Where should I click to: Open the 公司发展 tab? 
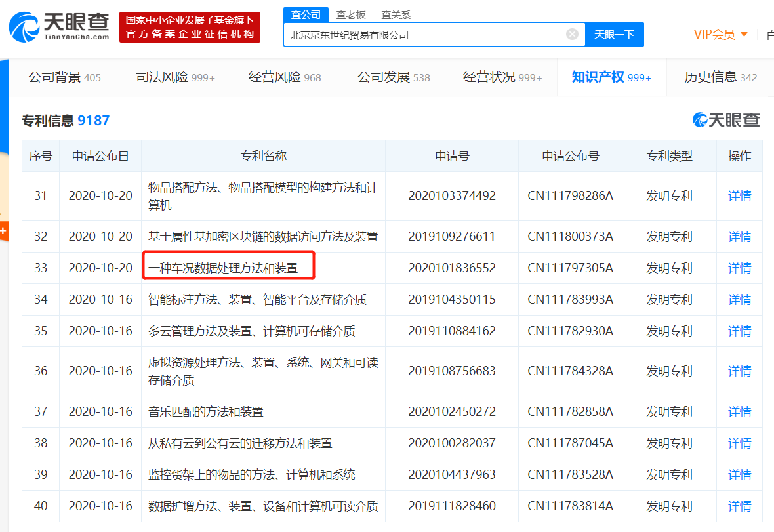click(394, 77)
